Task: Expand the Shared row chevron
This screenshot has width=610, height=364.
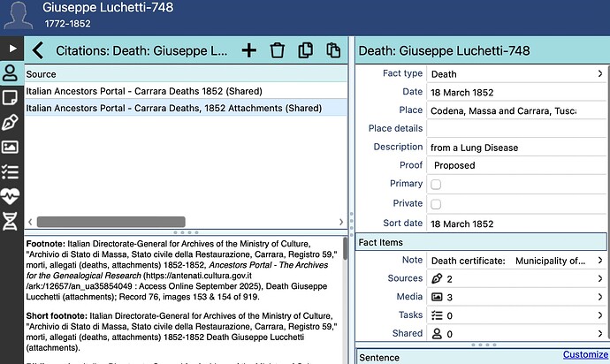Action: click(600, 334)
